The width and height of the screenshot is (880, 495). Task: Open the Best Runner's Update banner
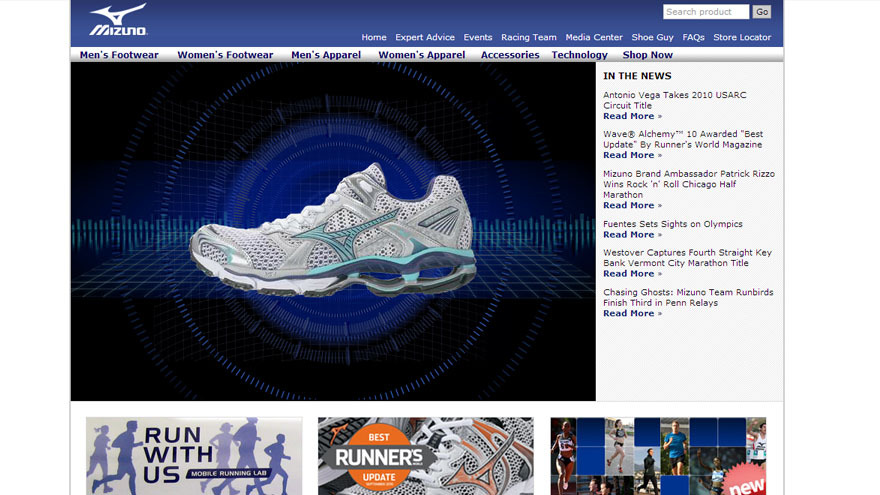coord(426,456)
